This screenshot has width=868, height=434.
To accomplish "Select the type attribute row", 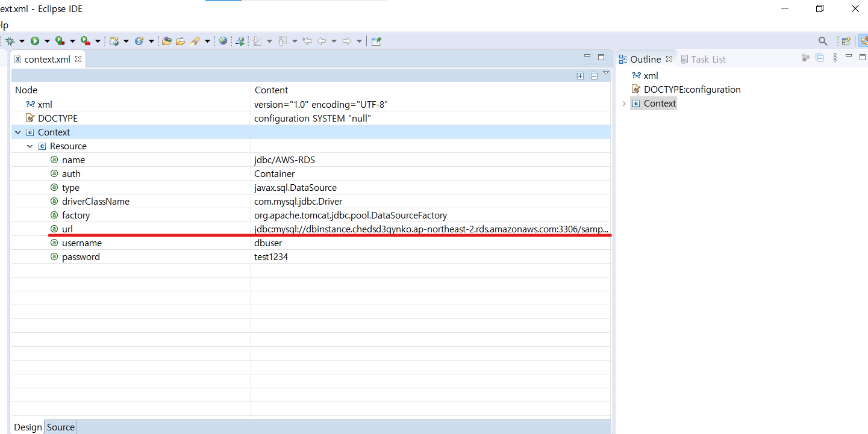I will click(311, 187).
